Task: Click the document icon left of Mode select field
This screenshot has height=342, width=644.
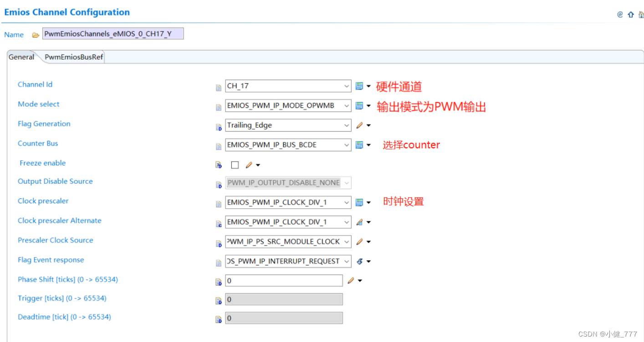Action: click(x=220, y=106)
